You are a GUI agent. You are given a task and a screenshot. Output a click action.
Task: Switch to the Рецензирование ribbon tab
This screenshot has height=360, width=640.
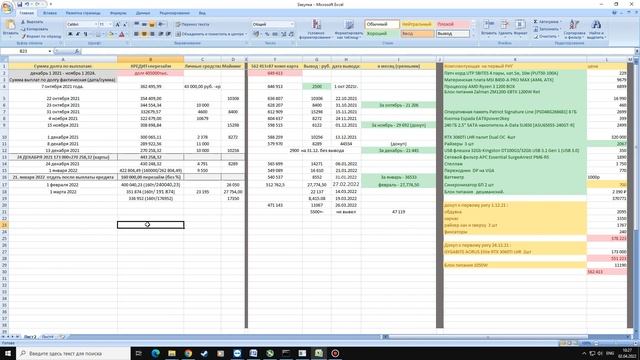tap(175, 13)
